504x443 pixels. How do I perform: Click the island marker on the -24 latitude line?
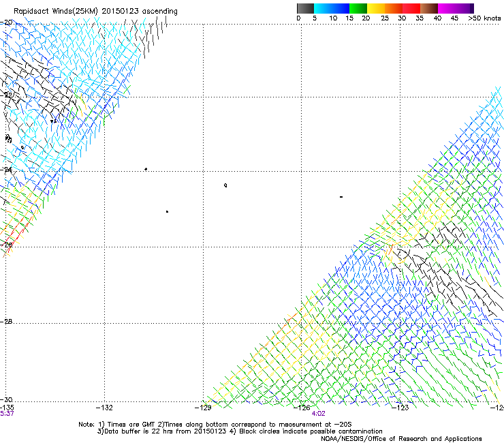tap(146, 169)
